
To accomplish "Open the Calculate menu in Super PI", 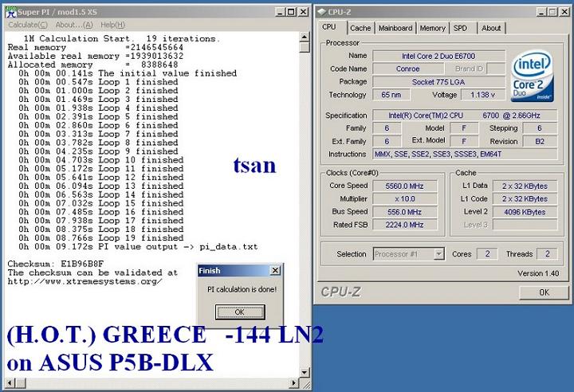I will [x=27, y=25].
